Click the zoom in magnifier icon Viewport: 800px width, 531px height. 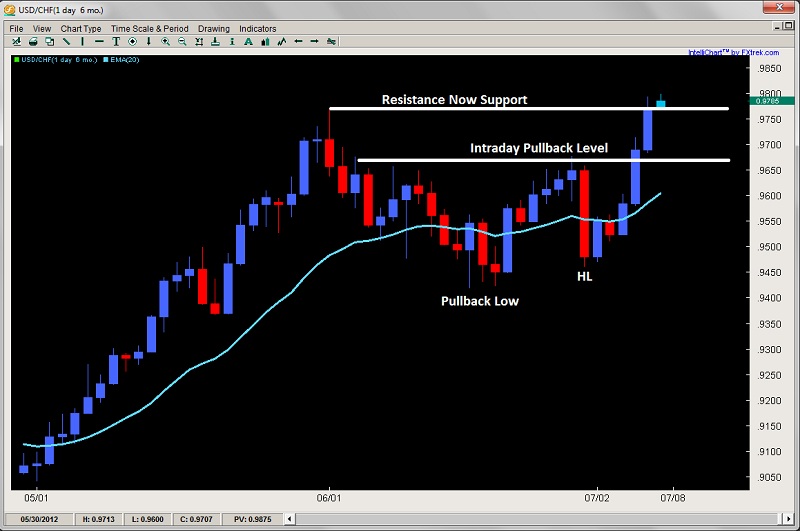(165, 41)
